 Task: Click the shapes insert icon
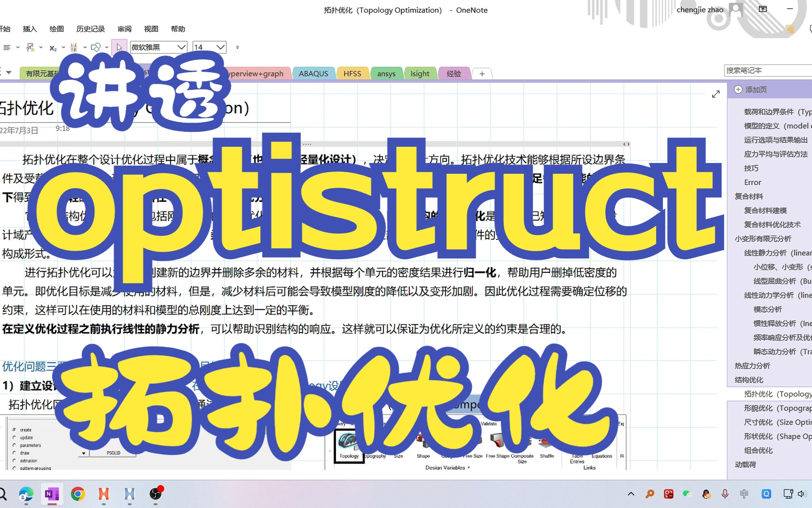pos(96,48)
